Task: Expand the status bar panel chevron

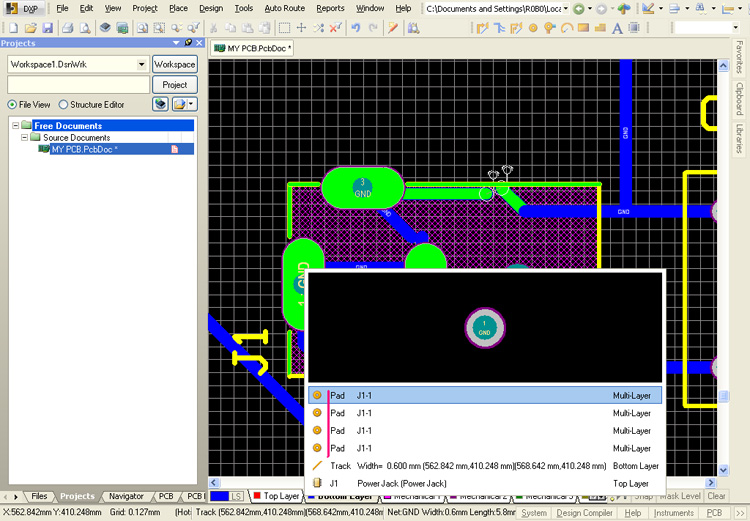Action: [740, 512]
